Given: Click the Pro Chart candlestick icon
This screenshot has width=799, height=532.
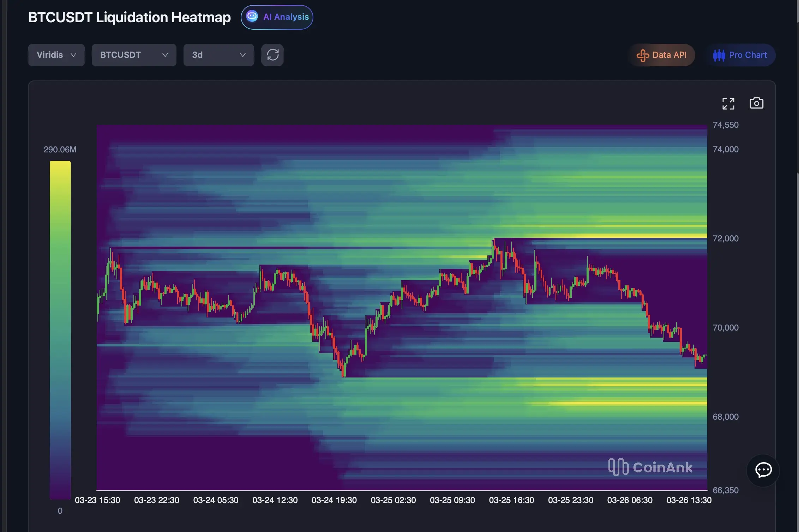Looking at the screenshot, I should point(719,55).
